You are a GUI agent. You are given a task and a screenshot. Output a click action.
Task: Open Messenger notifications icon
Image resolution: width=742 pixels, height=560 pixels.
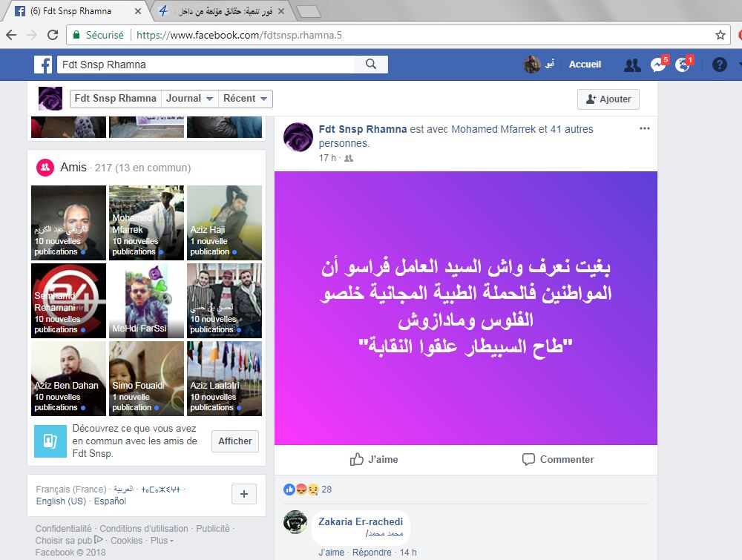tap(659, 65)
